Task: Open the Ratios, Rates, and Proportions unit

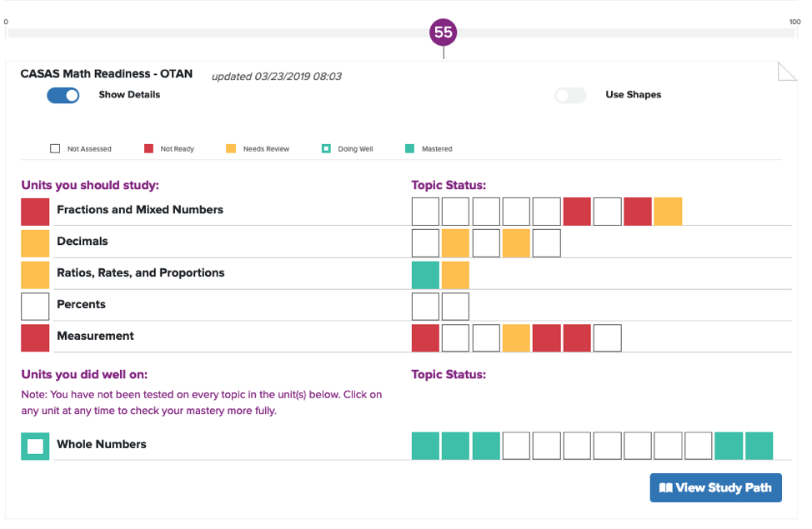Action: [141, 272]
